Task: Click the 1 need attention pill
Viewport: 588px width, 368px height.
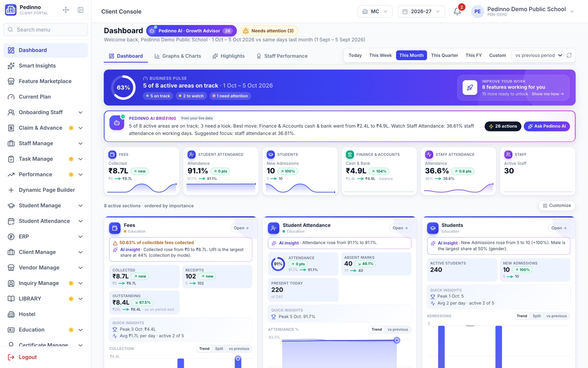Action: coord(230,96)
